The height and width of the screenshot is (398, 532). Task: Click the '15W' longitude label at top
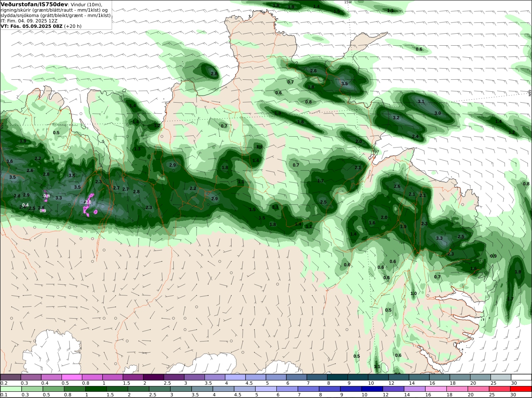(x=348, y=2)
